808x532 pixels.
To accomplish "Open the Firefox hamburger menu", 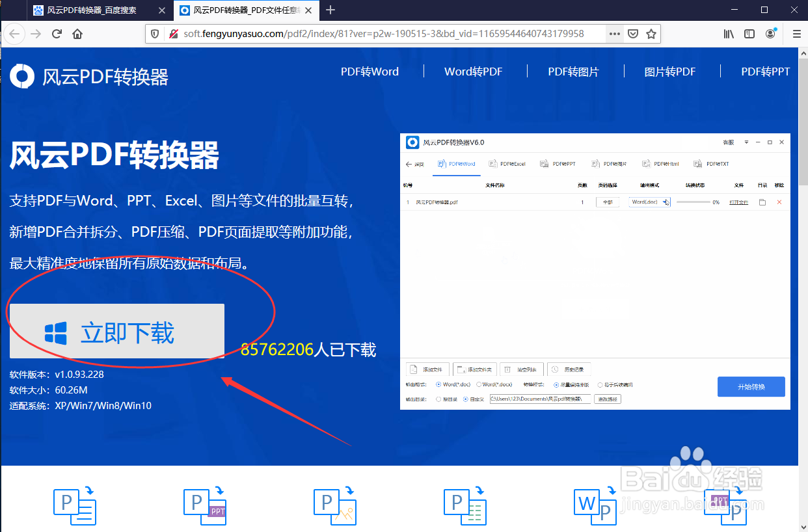I will 796,33.
